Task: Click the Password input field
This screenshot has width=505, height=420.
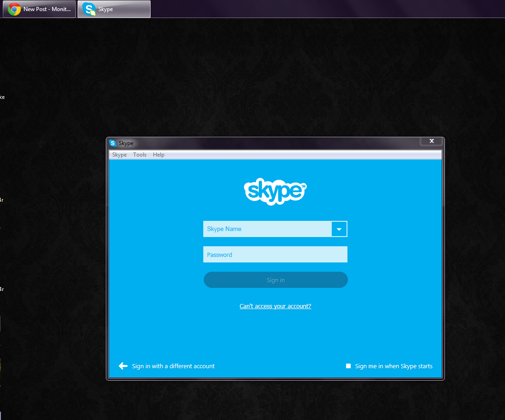Action: pyautogui.click(x=275, y=255)
